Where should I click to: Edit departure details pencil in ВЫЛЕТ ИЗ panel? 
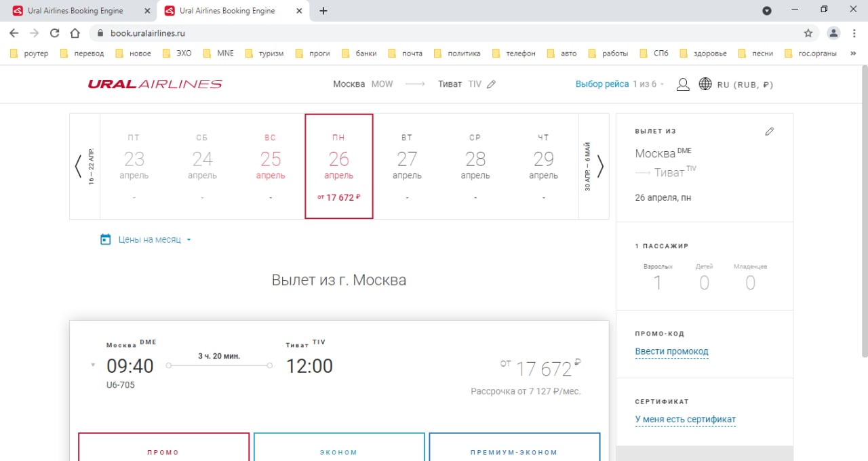click(769, 132)
